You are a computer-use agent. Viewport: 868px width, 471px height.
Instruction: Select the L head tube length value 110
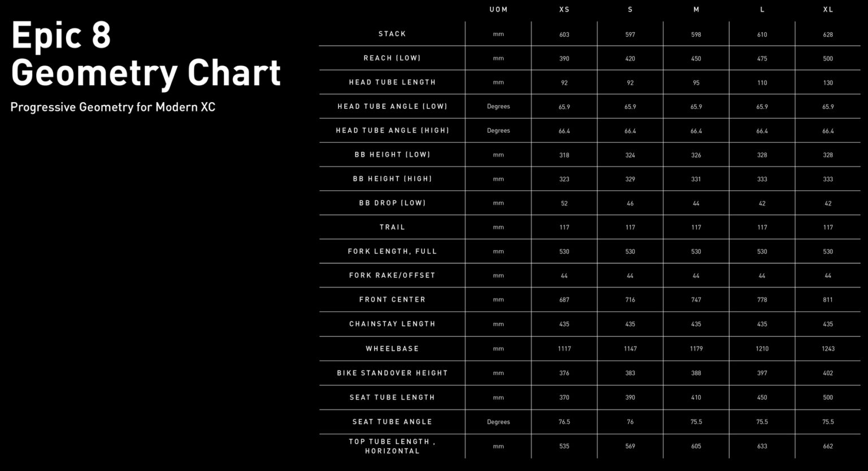click(x=762, y=82)
